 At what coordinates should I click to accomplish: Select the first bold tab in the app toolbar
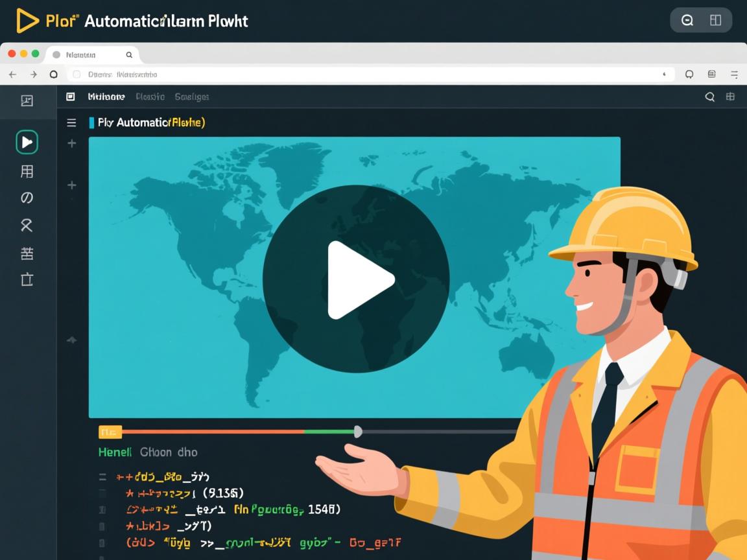coord(106,97)
